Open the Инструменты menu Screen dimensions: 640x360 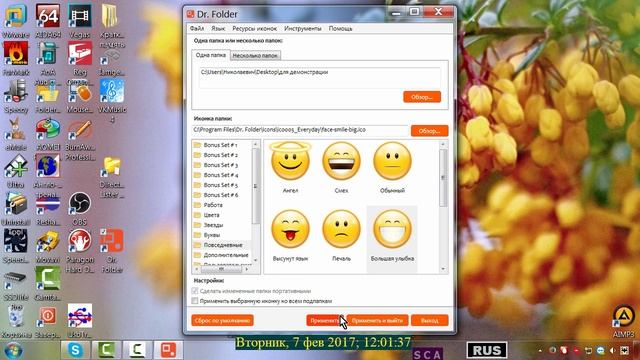coord(303,29)
